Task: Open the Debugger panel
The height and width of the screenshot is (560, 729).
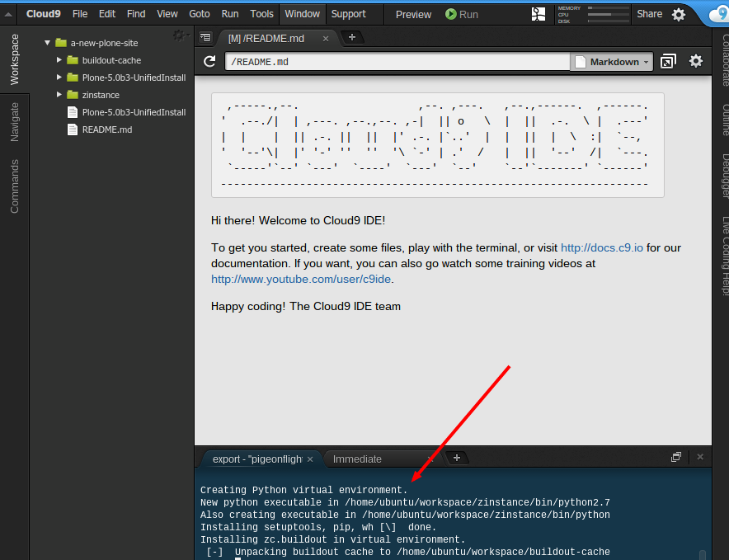Action: pos(723,176)
